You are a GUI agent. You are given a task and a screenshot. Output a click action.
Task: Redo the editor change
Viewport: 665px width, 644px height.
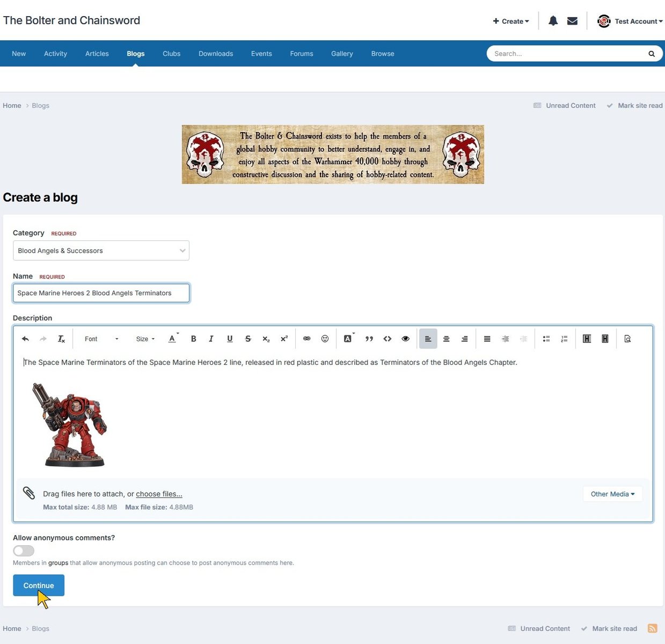click(43, 339)
